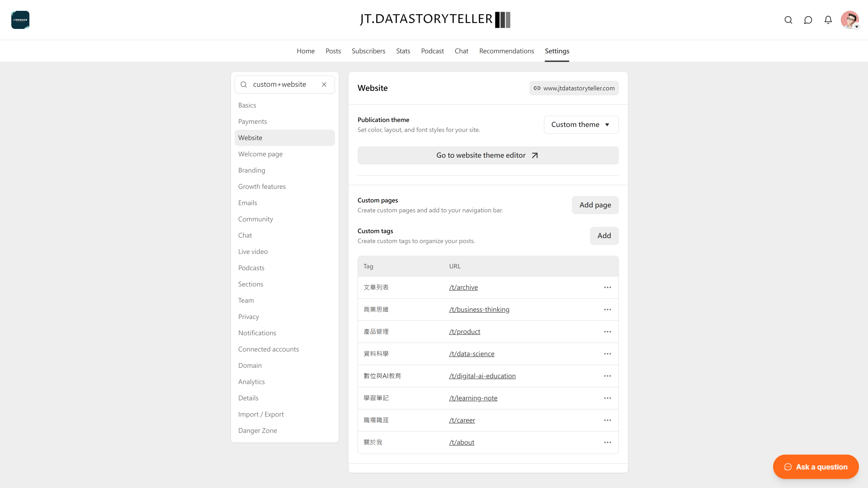
Task: Clear the settings search with X icon
Action: click(x=324, y=84)
